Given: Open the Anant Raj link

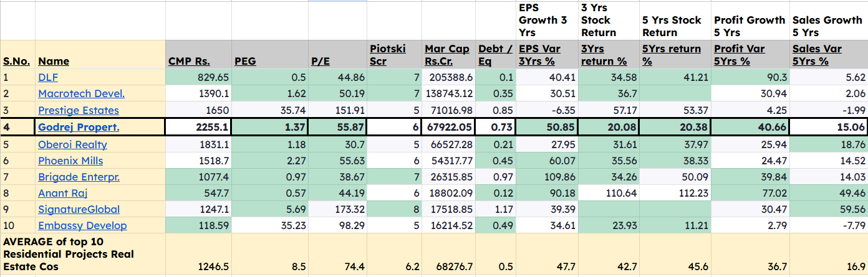Looking at the screenshot, I should (x=62, y=193).
